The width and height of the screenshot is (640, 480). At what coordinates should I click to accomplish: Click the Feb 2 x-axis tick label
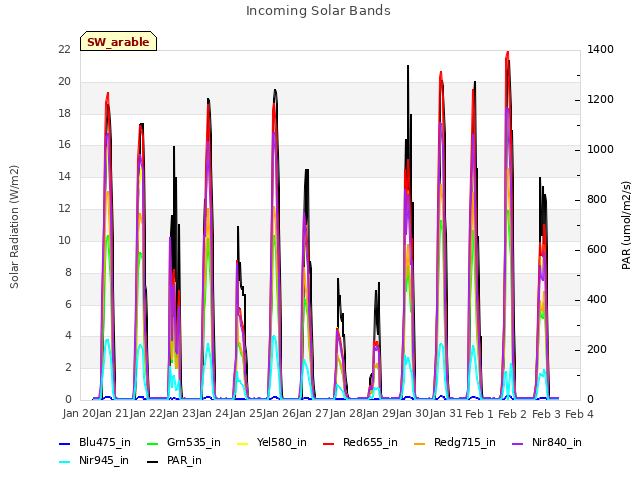coord(513,414)
